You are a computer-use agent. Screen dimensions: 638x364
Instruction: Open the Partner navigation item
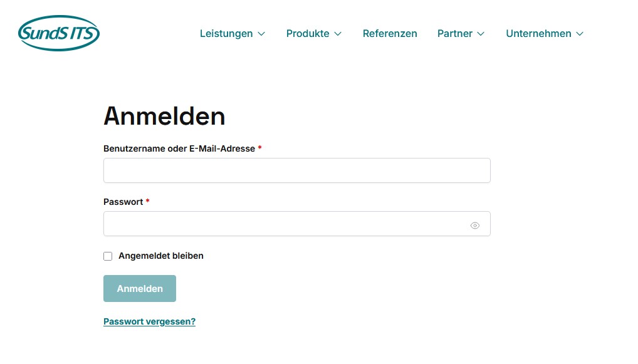click(x=455, y=34)
